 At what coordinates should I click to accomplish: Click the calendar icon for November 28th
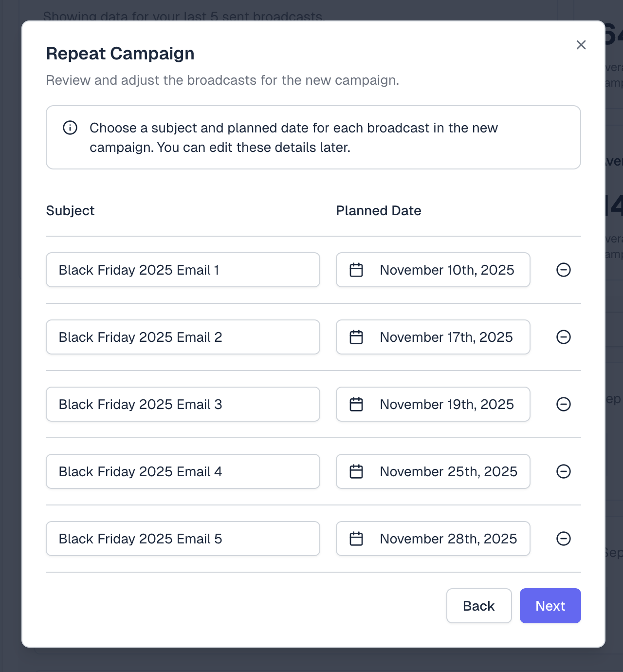point(356,539)
